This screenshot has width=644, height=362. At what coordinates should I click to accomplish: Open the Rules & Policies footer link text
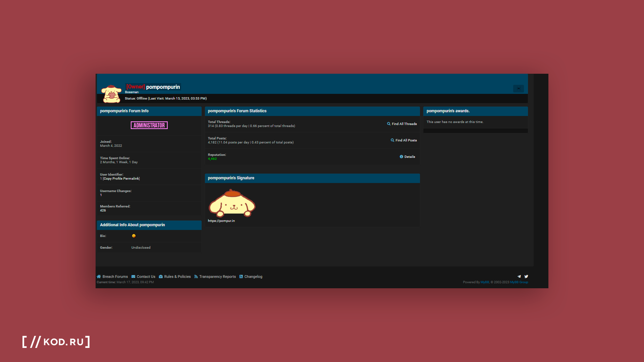click(x=177, y=277)
